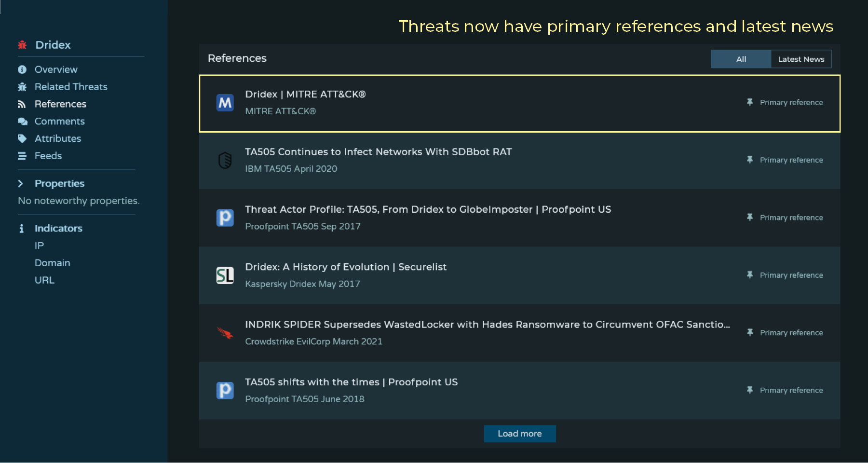
Task: Click the References RSS icon
Action: [x=22, y=104]
